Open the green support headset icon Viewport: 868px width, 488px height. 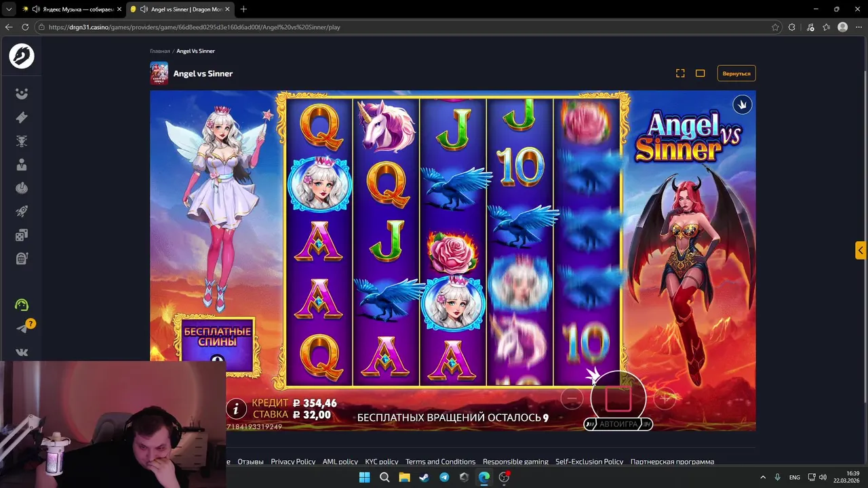click(x=22, y=305)
